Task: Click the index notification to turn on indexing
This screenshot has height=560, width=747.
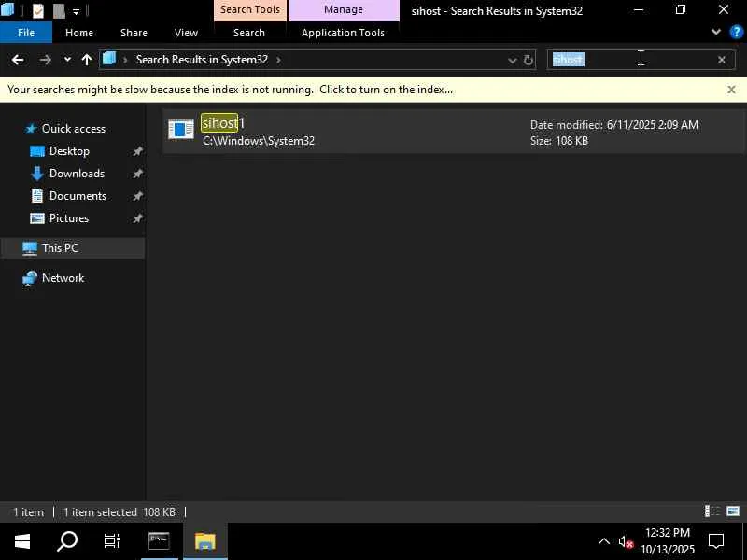Action: click(230, 90)
